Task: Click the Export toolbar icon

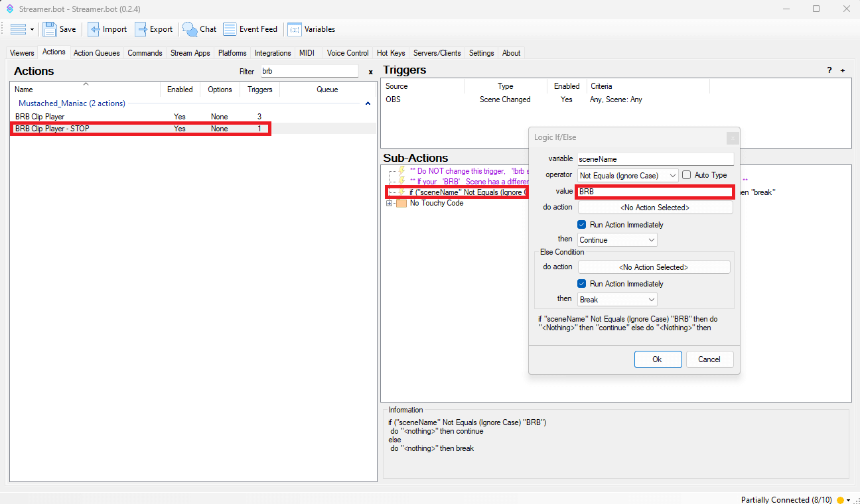Action: pos(141,29)
